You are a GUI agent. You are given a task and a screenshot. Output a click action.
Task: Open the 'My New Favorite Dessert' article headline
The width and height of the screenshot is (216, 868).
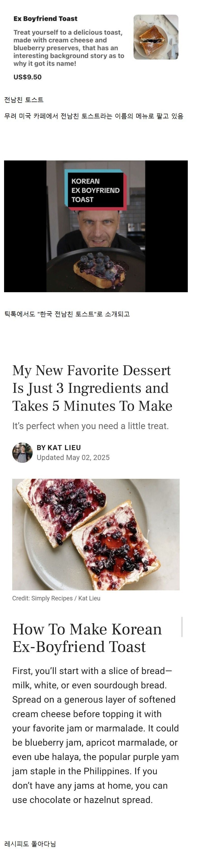(92, 388)
